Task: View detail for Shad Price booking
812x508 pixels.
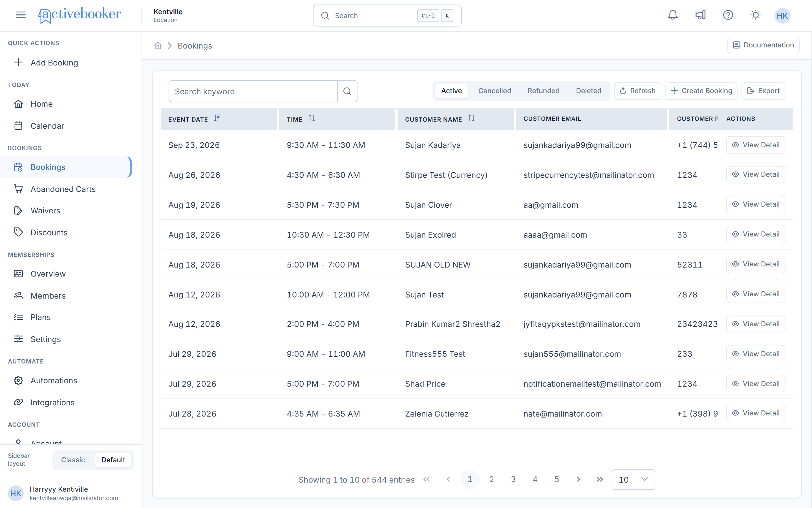Action: [756, 384]
